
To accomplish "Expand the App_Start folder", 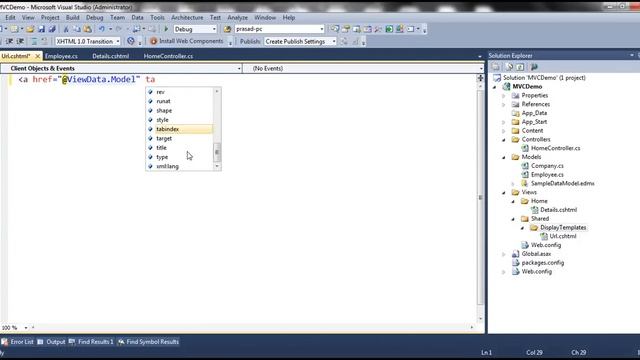I will click(504, 122).
